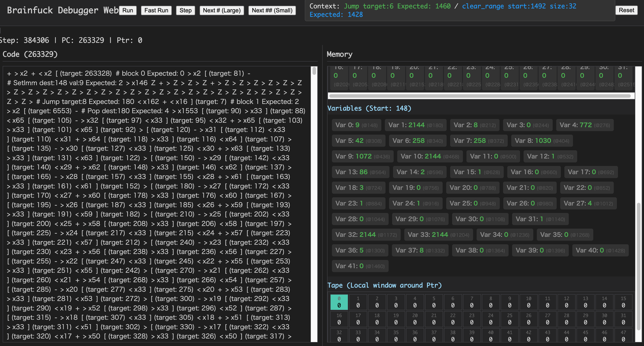Click the Var 36: 5 variable chip
This screenshot has height=346, width=644.
point(360,250)
